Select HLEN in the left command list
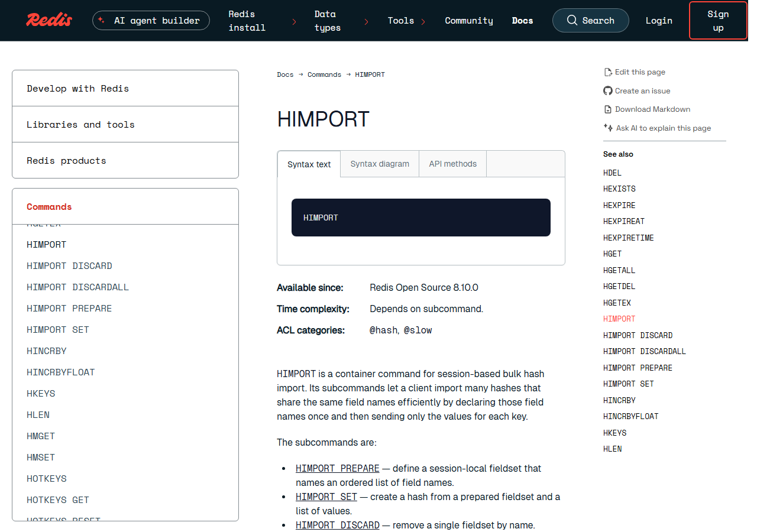This screenshot has width=757, height=532. click(38, 415)
